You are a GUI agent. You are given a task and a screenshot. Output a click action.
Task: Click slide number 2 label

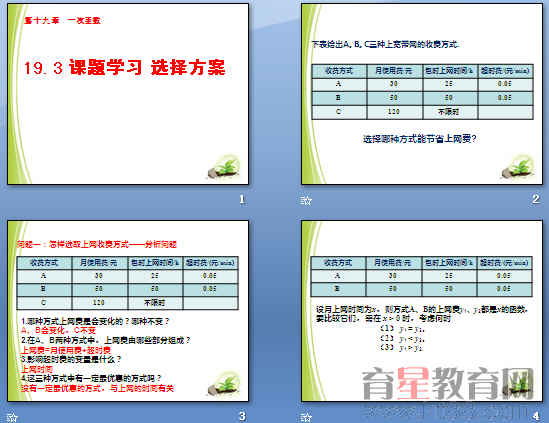coord(536,199)
